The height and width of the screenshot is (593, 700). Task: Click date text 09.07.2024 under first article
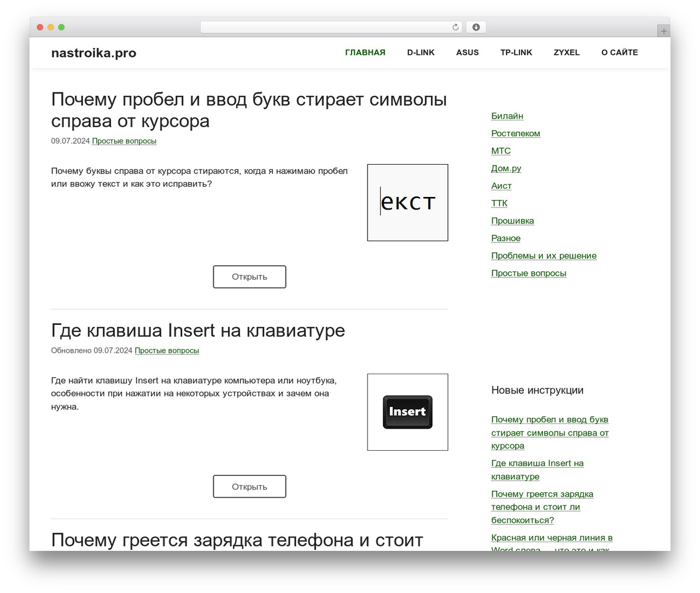coord(71,141)
